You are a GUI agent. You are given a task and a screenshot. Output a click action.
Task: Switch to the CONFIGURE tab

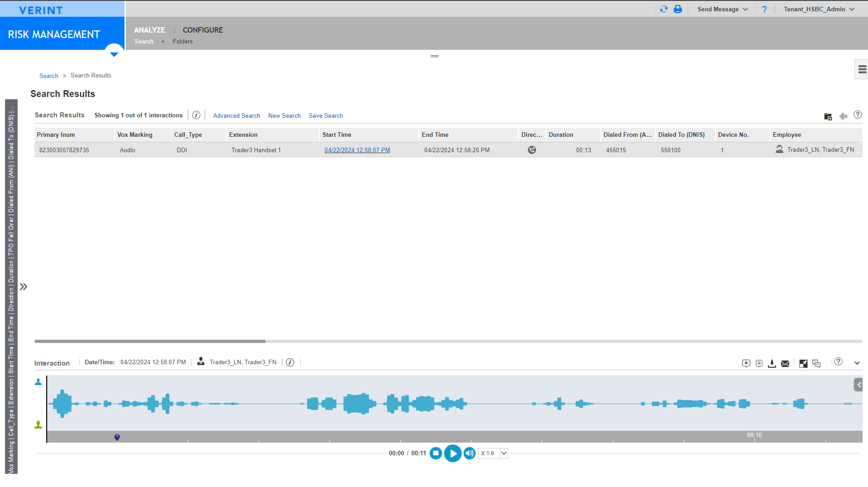203,30
